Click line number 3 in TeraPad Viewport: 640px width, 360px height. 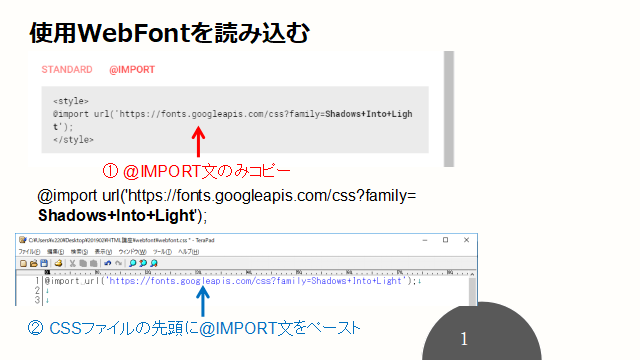click(x=37, y=300)
